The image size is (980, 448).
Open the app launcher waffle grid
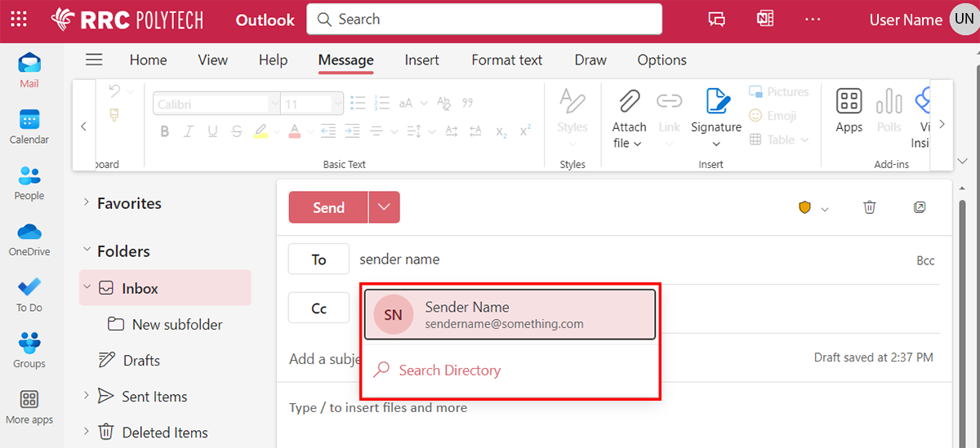(19, 20)
